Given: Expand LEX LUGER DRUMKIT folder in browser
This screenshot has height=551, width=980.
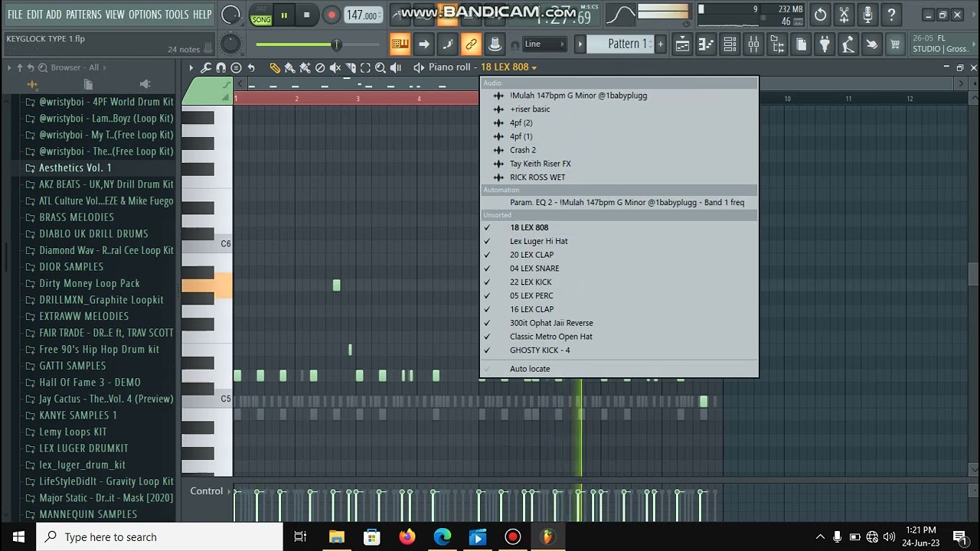Looking at the screenshot, I should (x=83, y=448).
